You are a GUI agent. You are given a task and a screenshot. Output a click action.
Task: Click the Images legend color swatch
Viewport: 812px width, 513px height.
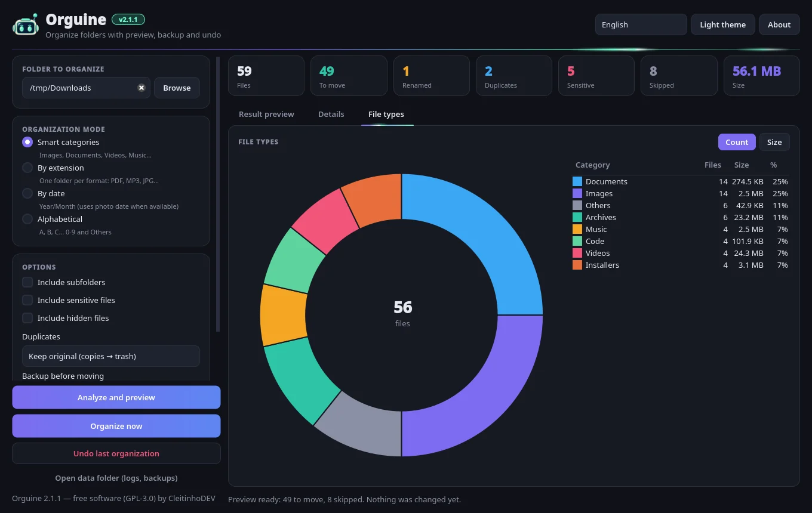click(x=577, y=193)
